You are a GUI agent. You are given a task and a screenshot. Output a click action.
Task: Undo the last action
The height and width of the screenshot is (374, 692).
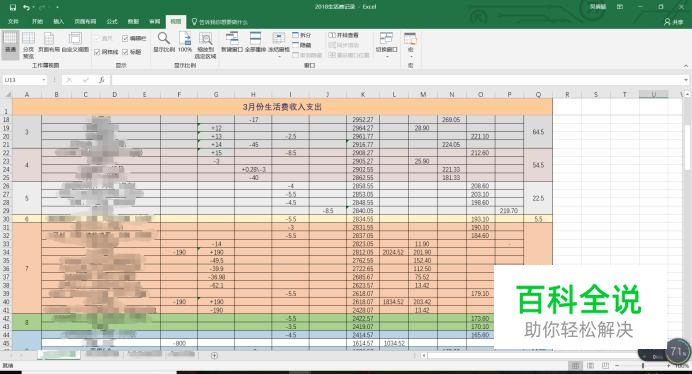coord(26,7)
